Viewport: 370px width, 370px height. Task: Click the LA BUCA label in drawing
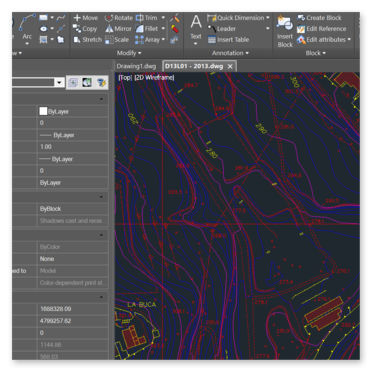[142, 304]
